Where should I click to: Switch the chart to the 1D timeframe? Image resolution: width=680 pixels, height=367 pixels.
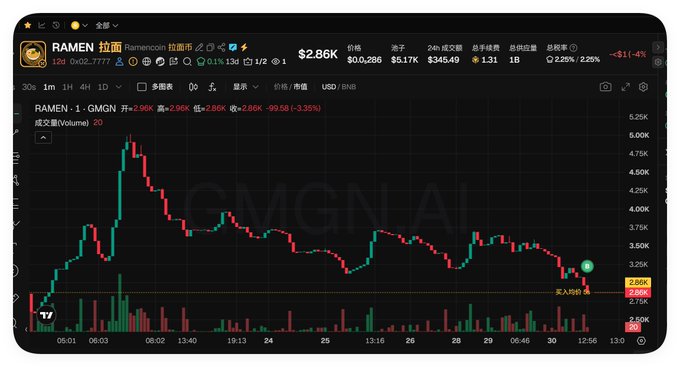(x=103, y=87)
